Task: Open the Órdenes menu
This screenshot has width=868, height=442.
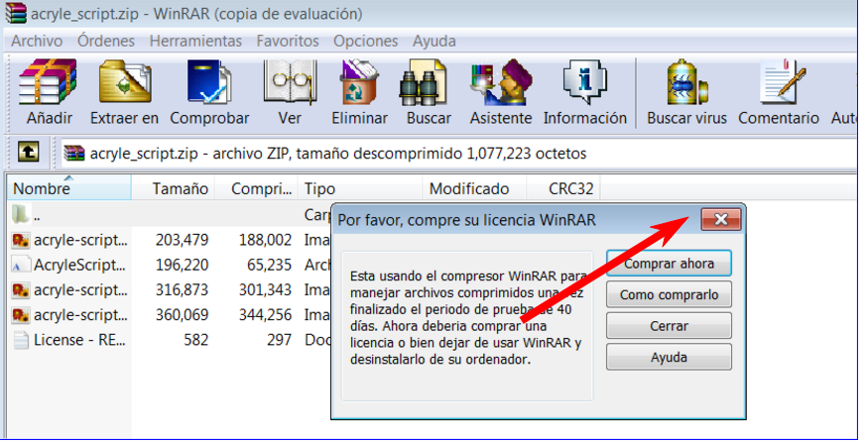Action: (106, 41)
